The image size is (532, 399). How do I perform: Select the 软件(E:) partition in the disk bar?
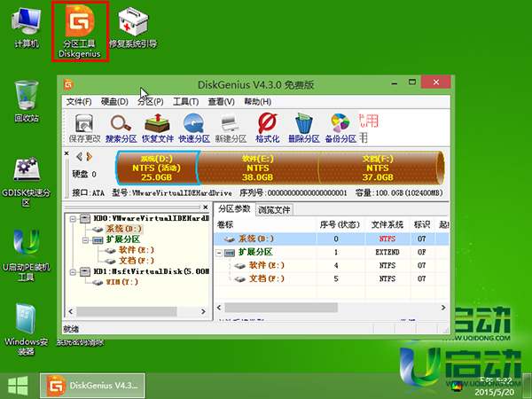258,168
